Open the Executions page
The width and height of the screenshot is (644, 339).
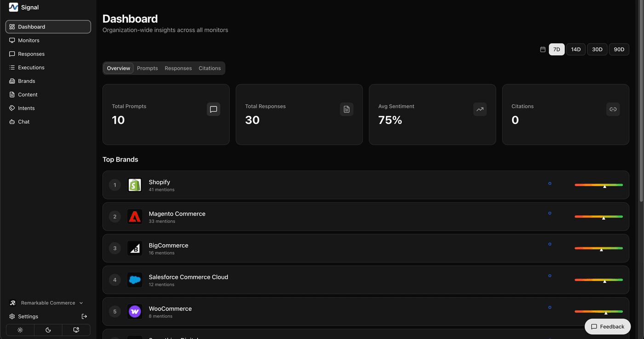(48, 67)
